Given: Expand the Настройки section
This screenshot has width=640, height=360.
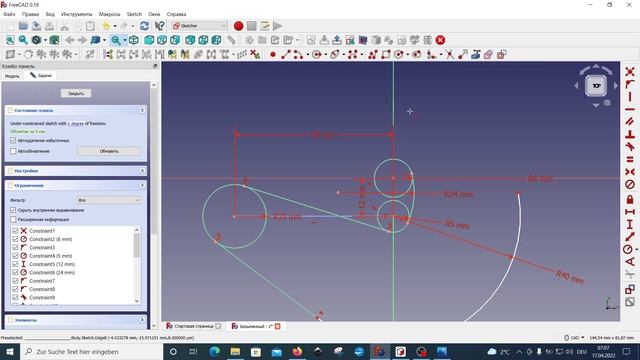Looking at the screenshot, I should coord(142,171).
